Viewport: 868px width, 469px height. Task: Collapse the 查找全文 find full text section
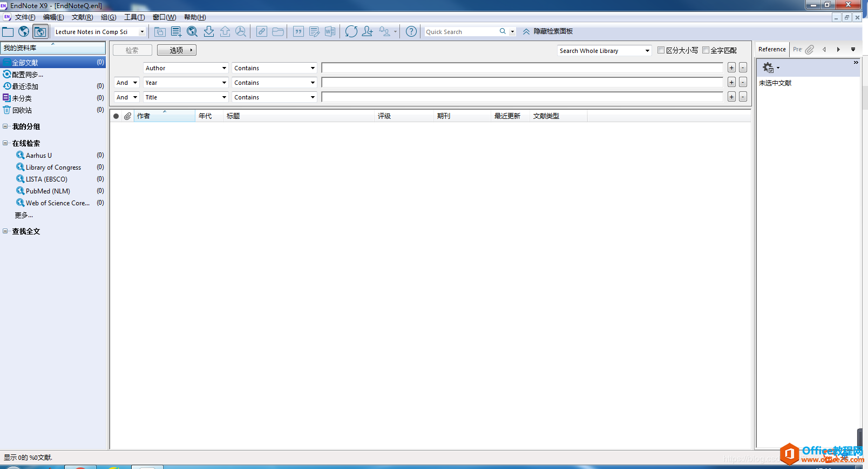(x=5, y=231)
